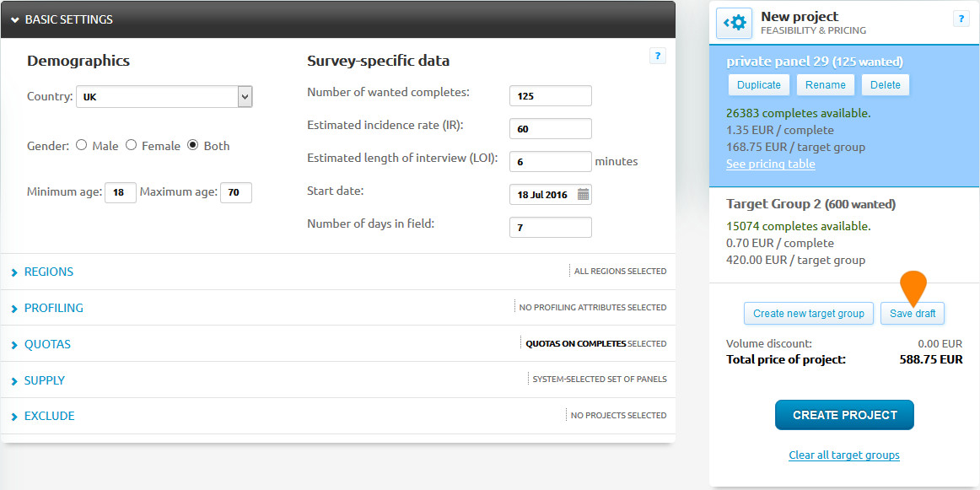Expand the Supply section
This screenshot has height=490, width=980.
pyautogui.click(x=44, y=380)
